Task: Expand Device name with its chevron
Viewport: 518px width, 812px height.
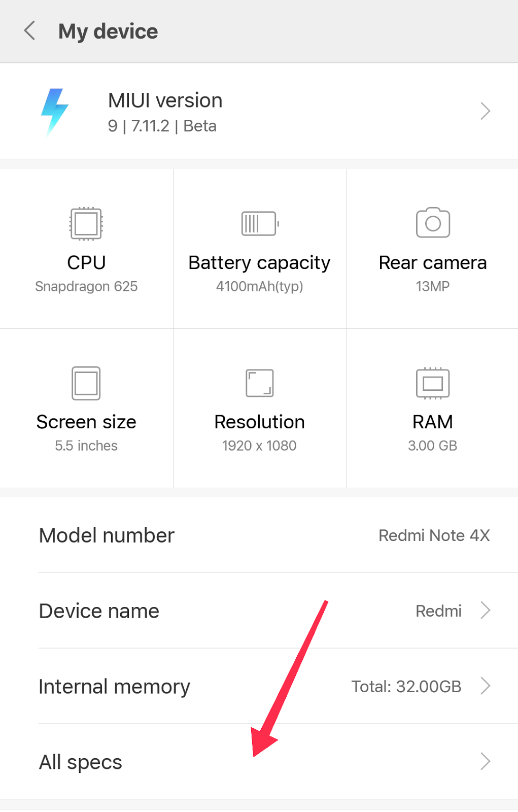Action: (485, 611)
